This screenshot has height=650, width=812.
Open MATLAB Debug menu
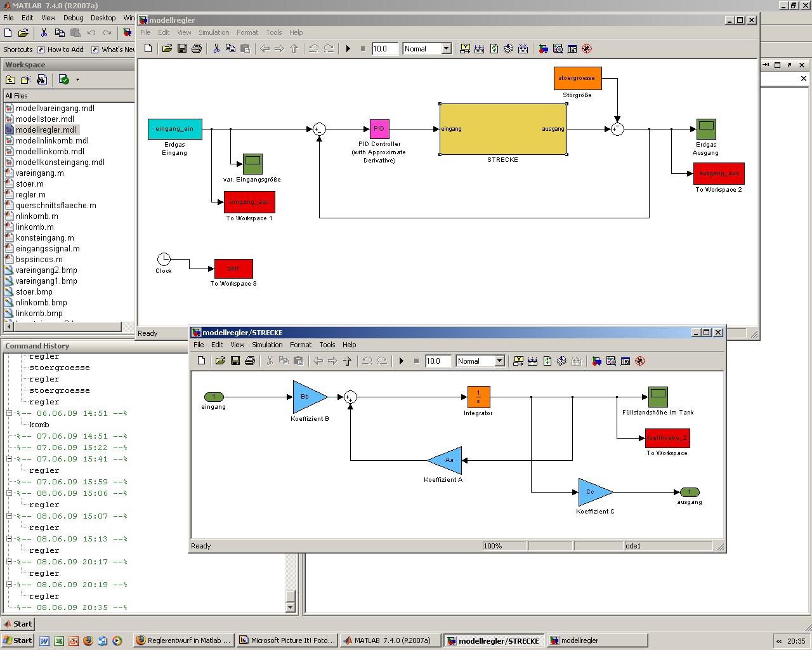[74, 18]
